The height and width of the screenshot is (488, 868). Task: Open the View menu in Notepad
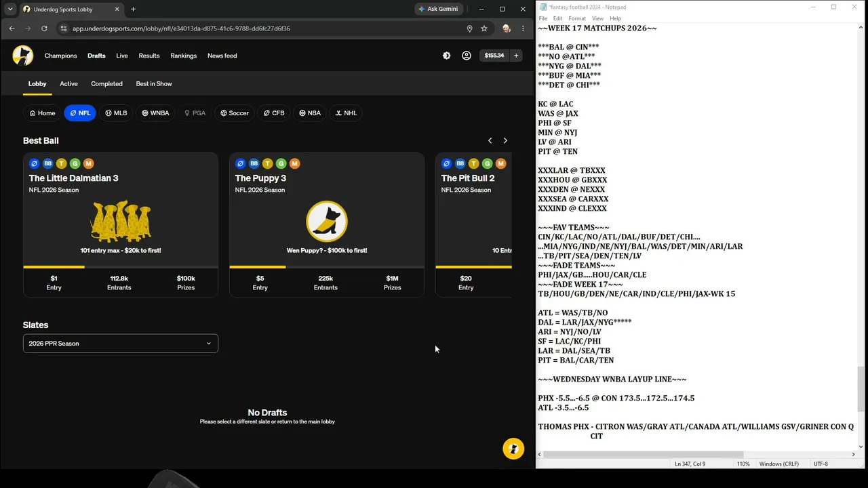(x=597, y=18)
